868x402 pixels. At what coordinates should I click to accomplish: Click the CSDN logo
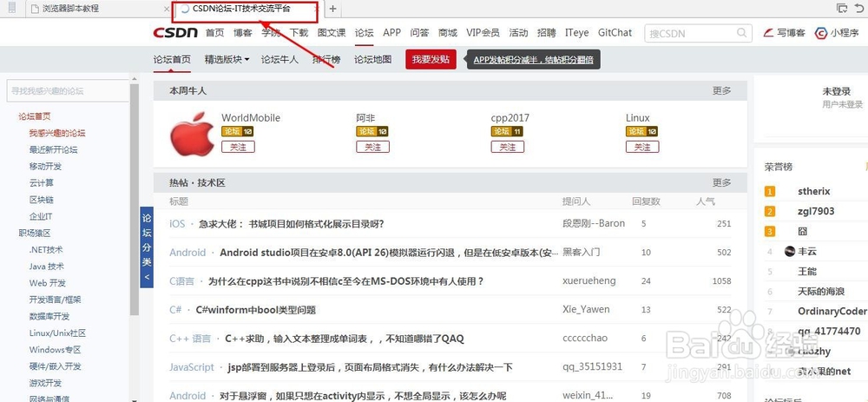coord(175,33)
